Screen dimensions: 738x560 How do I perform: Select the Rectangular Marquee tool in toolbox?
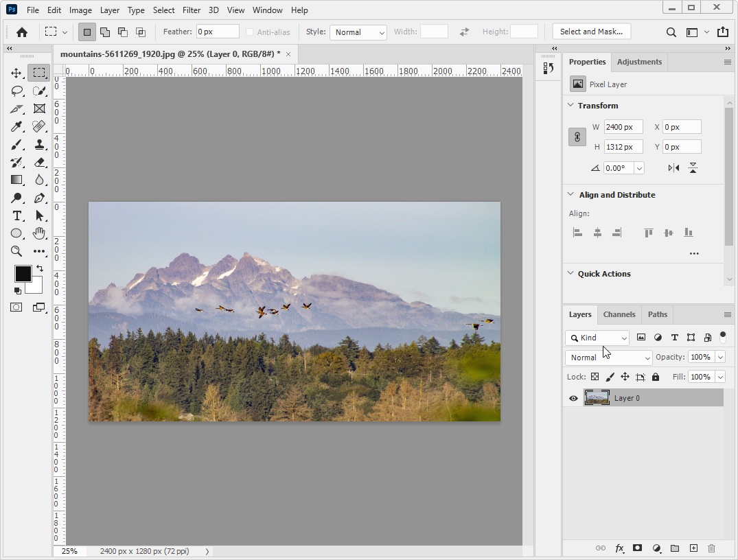pyautogui.click(x=39, y=73)
